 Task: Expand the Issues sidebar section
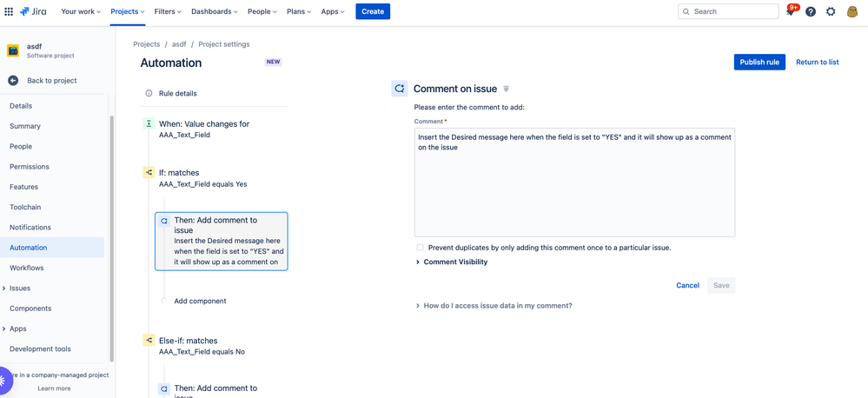[4, 289]
